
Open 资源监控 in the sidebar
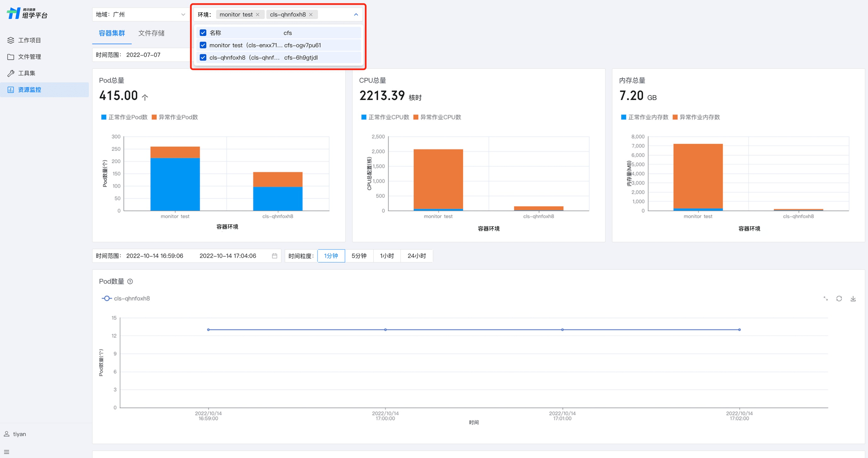[x=30, y=90]
